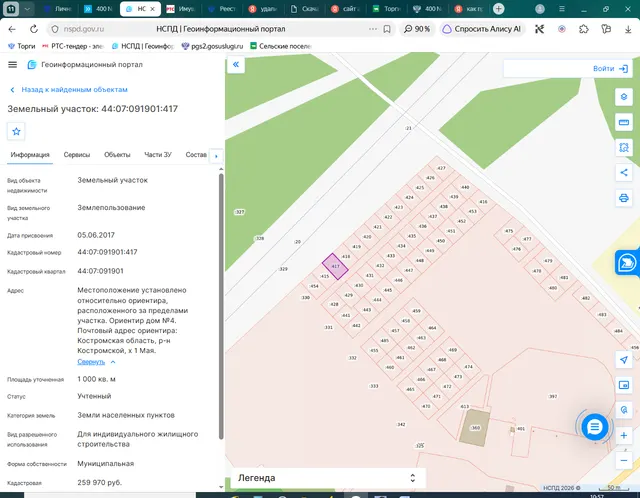The image size is (640, 498).
Task: Select parcel 360 building on the map
Action: click(475, 428)
